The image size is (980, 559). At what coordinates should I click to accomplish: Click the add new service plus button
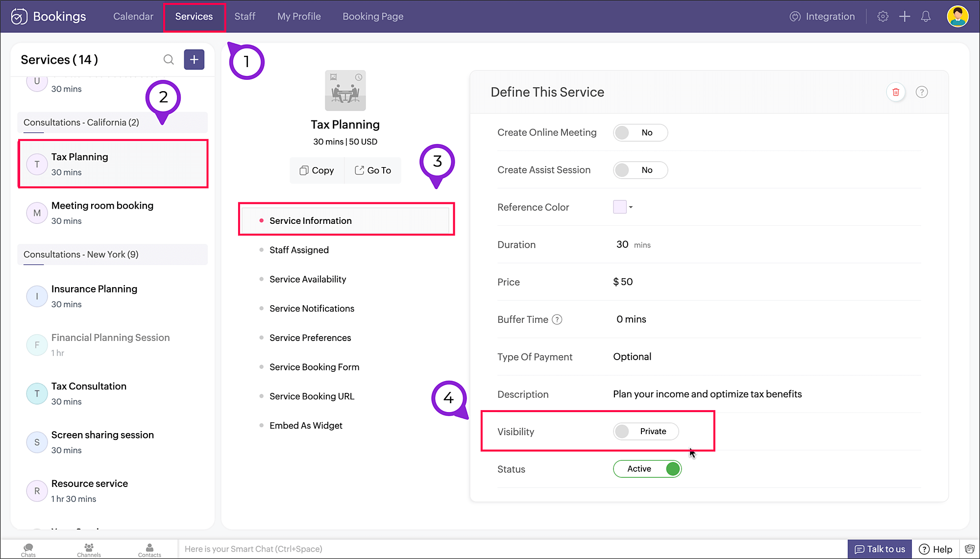tap(194, 60)
